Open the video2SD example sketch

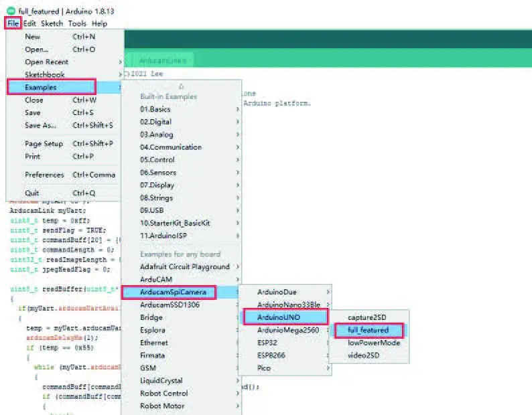click(369, 355)
